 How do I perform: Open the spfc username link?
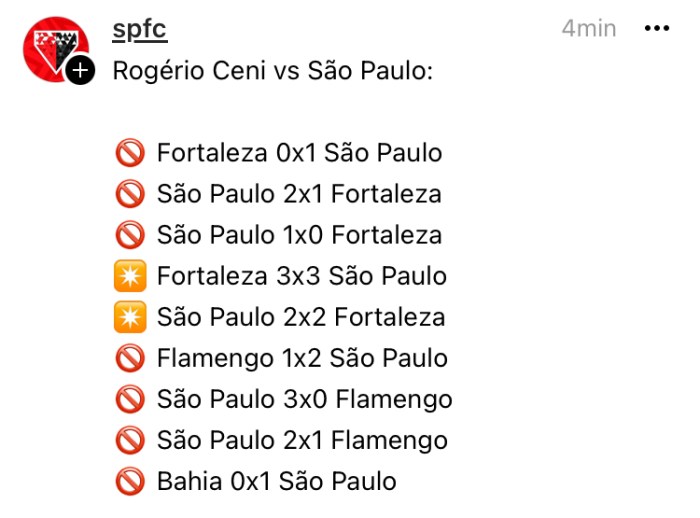coord(140,29)
